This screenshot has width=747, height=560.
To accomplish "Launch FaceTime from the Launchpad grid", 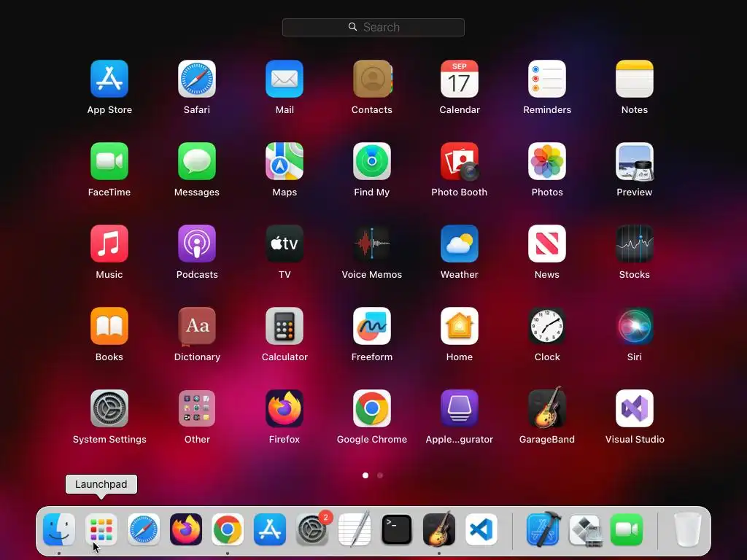I will [x=109, y=161].
